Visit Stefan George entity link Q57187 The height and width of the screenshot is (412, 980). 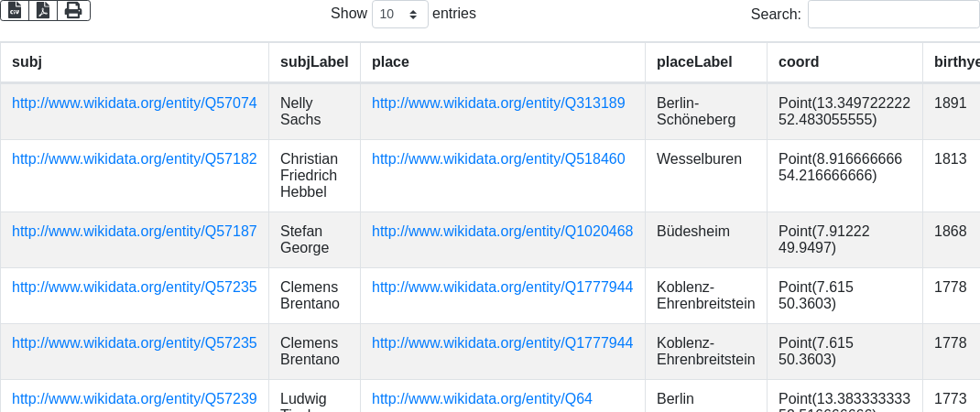click(135, 232)
